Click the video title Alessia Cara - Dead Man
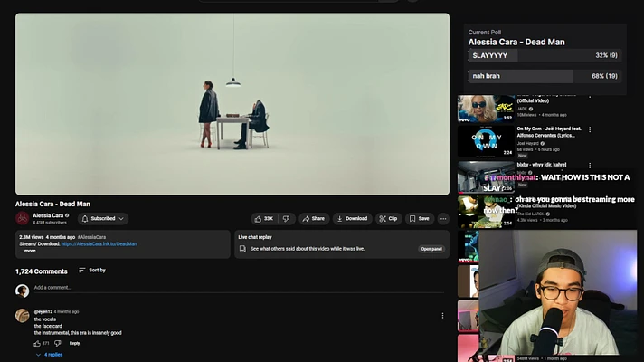The height and width of the screenshot is (362, 644). (52, 204)
